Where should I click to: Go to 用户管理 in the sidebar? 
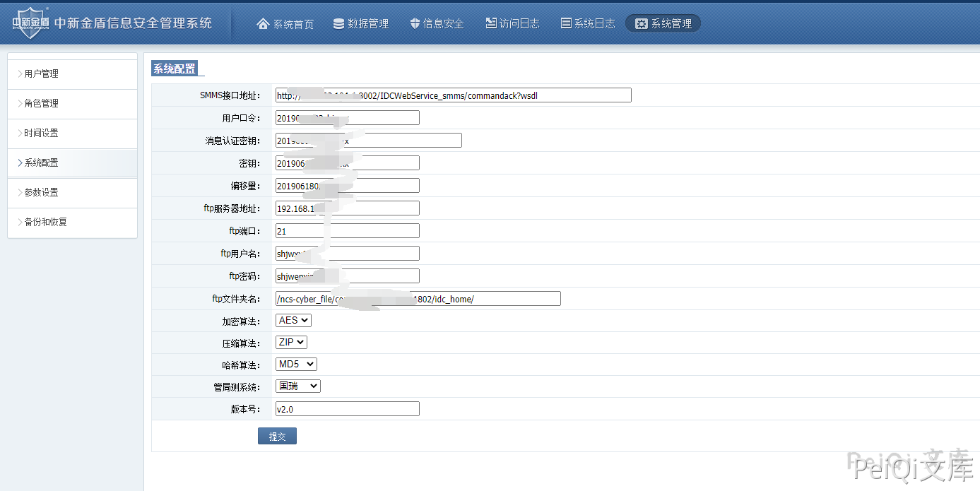pos(72,74)
